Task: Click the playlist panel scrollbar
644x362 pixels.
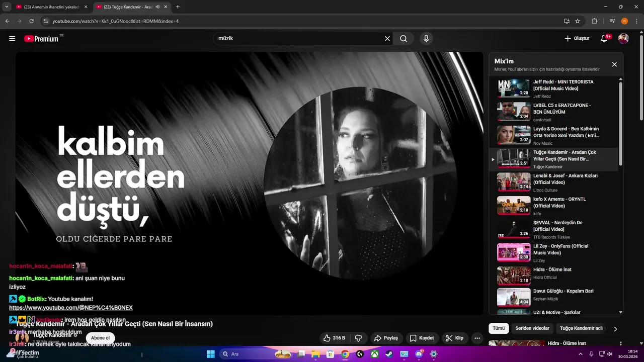Action: (620, 123)
